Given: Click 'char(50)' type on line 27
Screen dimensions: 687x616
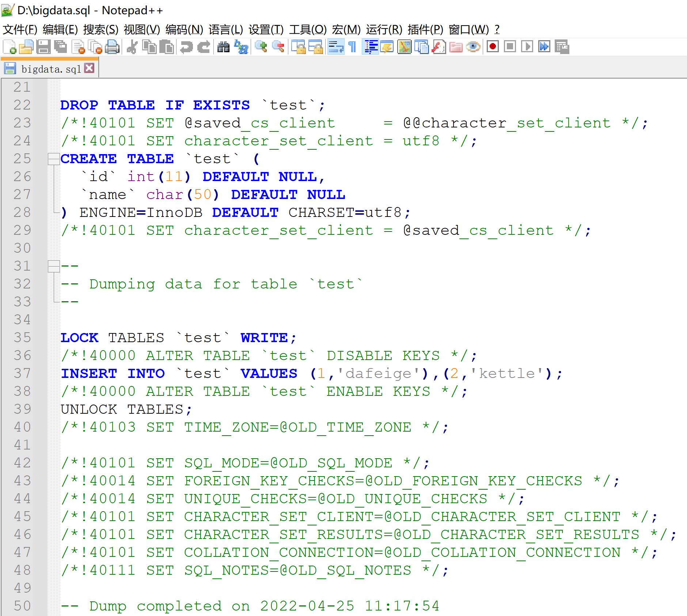Looking at the screenshot, I should coord(183,195).
